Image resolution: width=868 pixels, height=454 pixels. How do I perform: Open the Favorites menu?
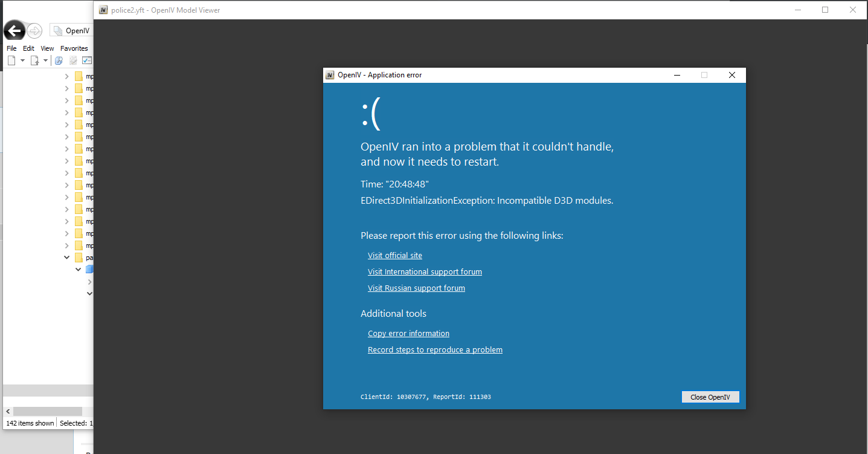point(74,48)
